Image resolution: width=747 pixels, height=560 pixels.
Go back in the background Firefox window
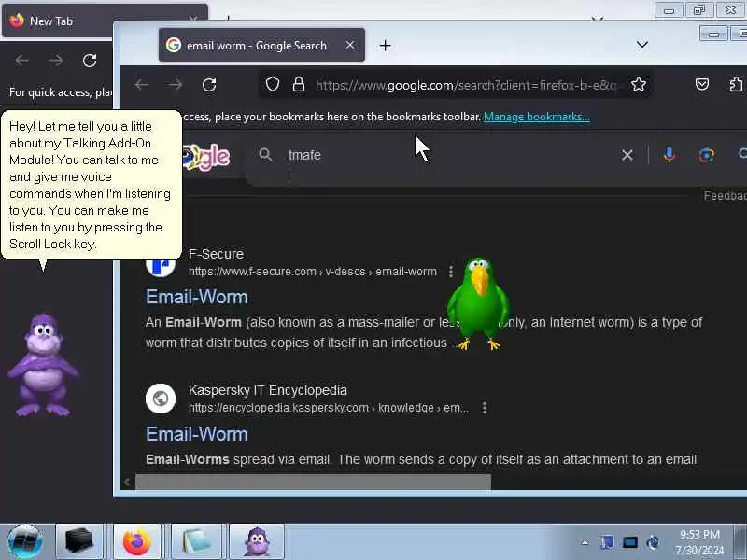[21, 61]
